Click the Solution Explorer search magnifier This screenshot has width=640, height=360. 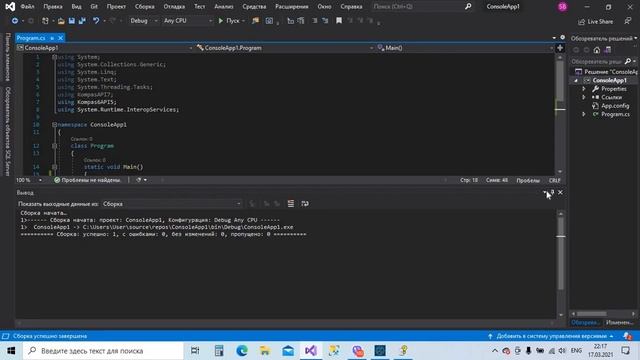628,62
